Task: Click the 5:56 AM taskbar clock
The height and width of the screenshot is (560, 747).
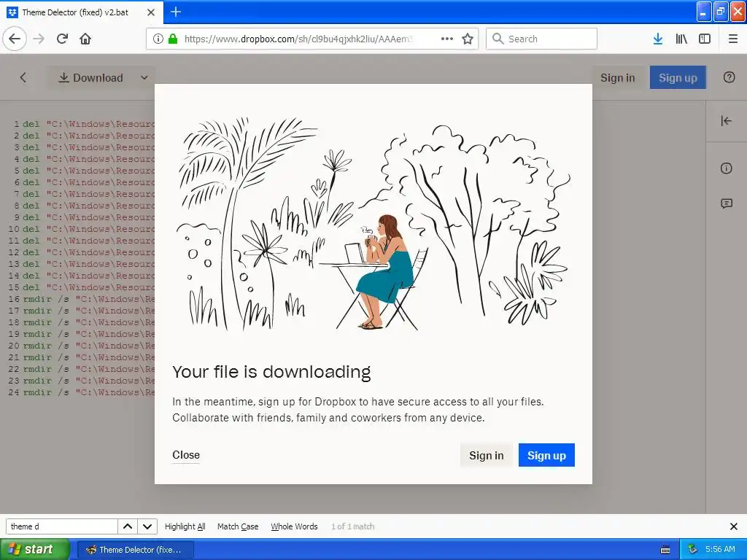Action: point(720,550)
